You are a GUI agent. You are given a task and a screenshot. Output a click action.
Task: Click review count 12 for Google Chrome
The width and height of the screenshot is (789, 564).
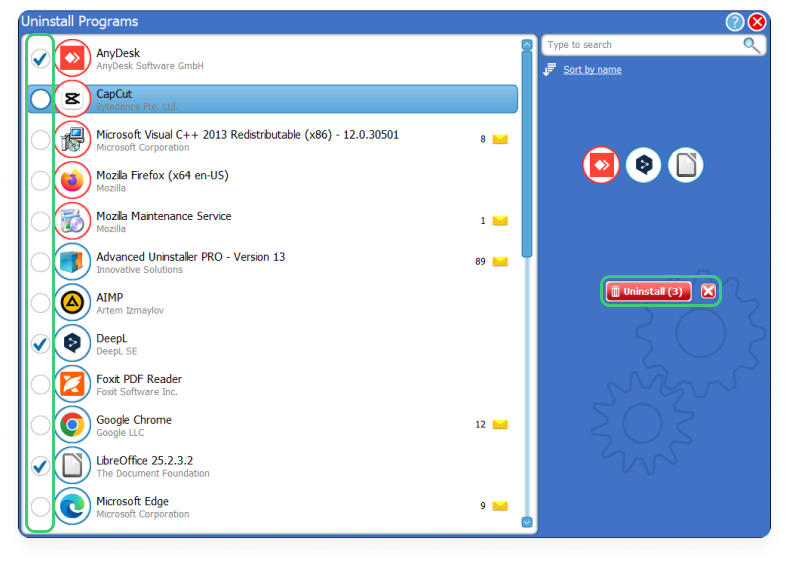[x=480, y=425]
